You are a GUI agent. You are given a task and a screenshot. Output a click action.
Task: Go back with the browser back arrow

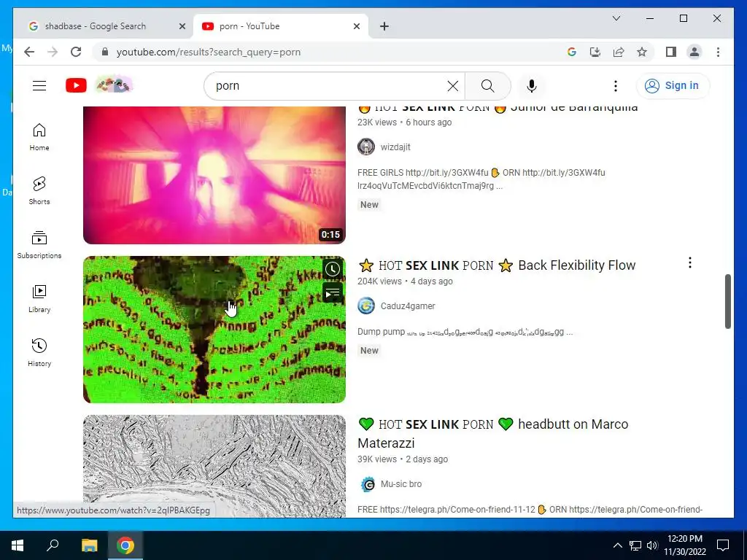click(29, 52)
